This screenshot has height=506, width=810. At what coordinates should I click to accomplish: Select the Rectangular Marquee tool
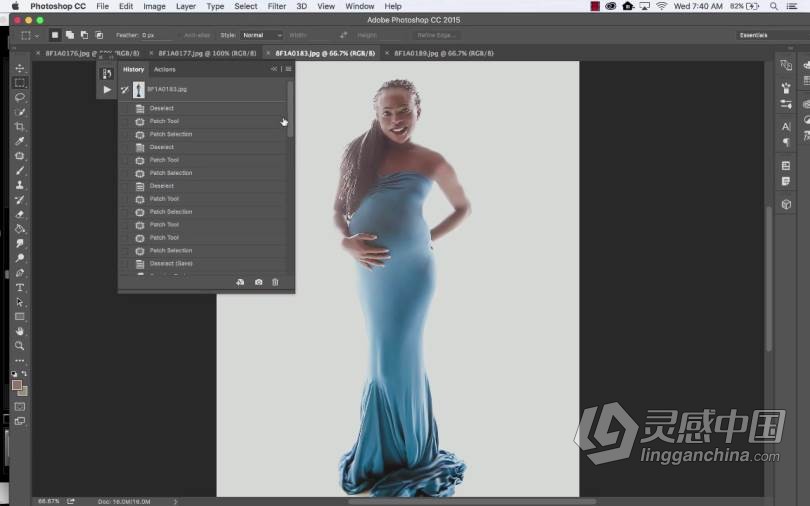(20, 83)
